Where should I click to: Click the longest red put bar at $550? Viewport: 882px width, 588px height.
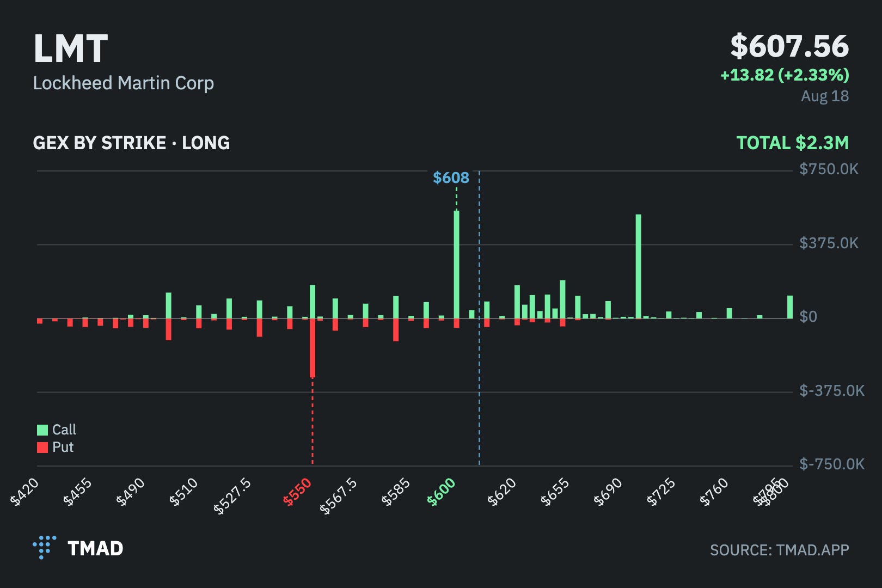click(x=313, y=348)
